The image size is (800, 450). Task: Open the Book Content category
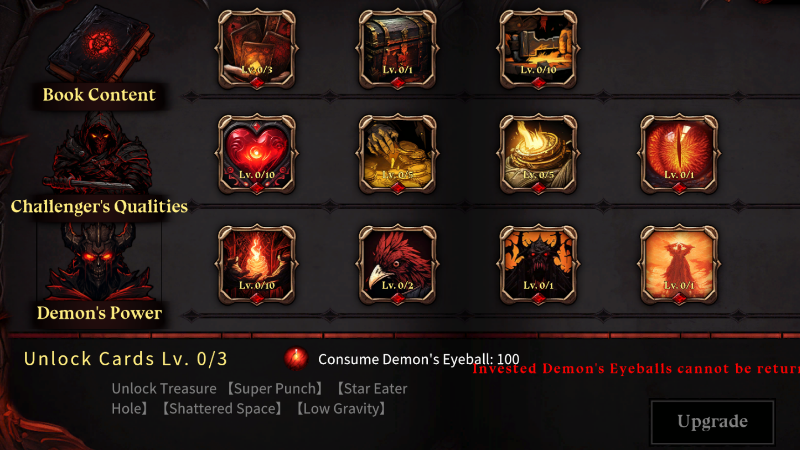pyautogui.click(x=99, y=95)
